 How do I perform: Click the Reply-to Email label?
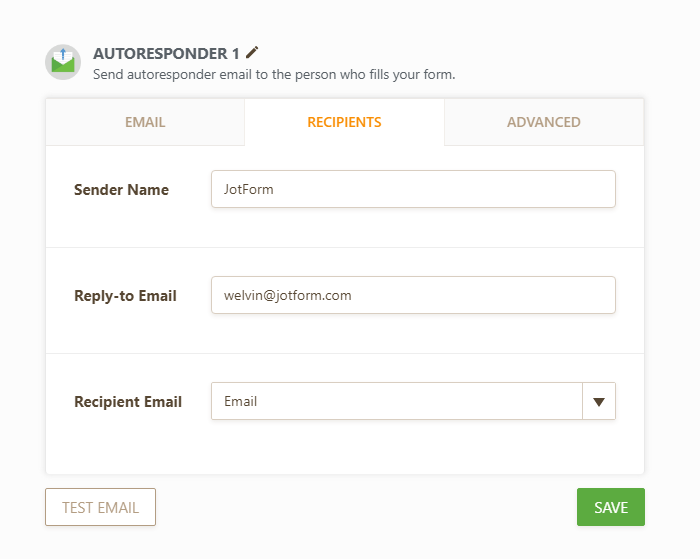(x=125, y=296)
